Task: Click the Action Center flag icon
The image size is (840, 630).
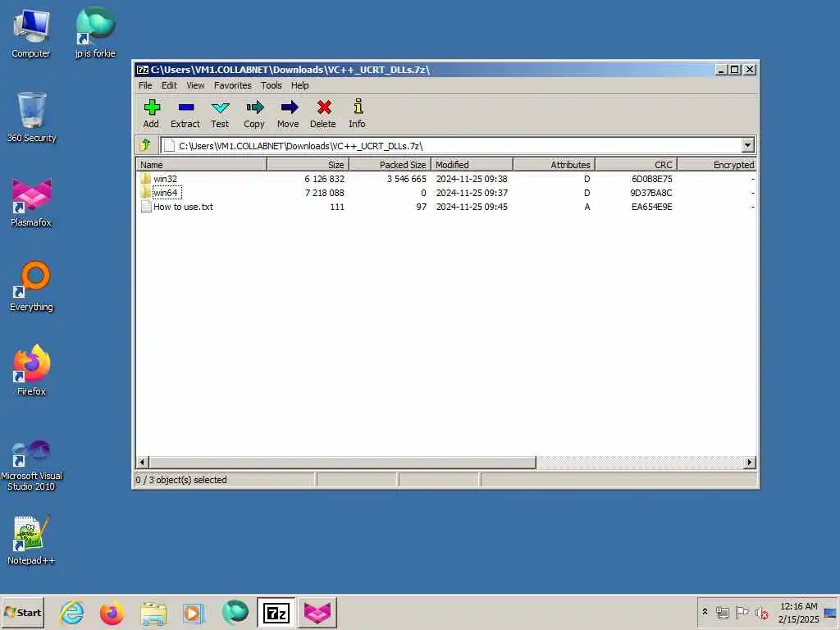Action: (742, 612)
